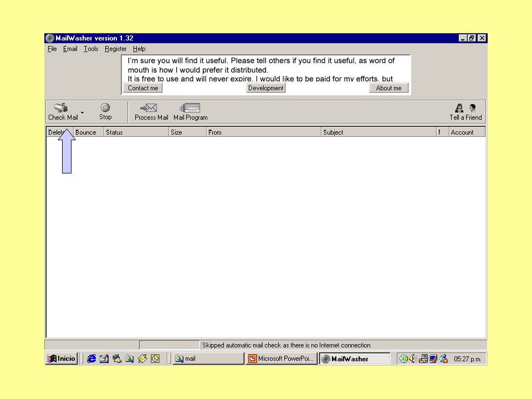
Task: Sort by the Size column header
Action: [187, 132]
